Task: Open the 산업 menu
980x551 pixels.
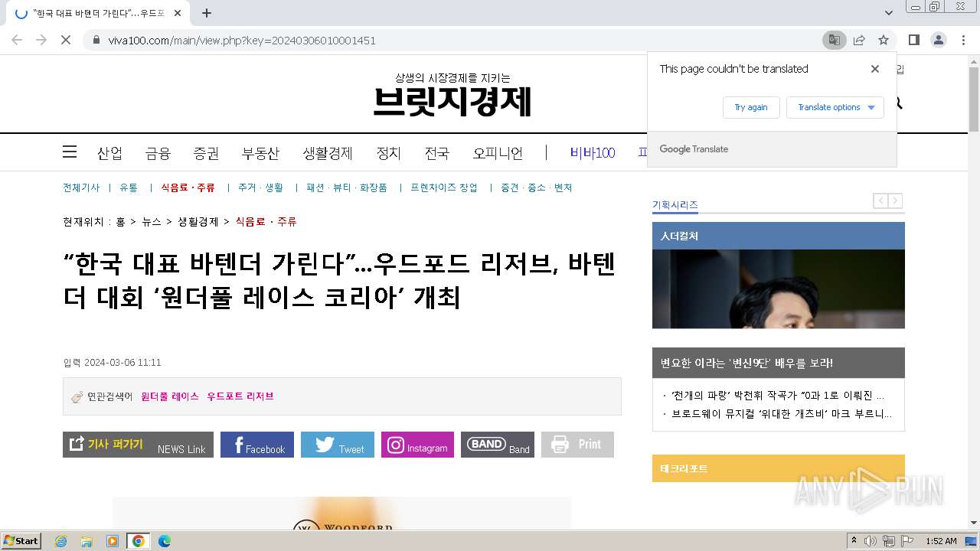Action: tap(109, 153)
